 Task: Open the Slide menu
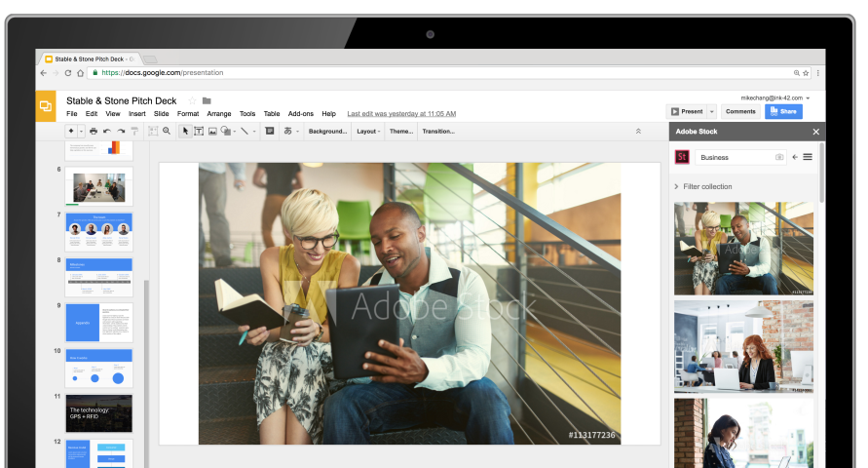pyautogui.click(x=161, y=113)
